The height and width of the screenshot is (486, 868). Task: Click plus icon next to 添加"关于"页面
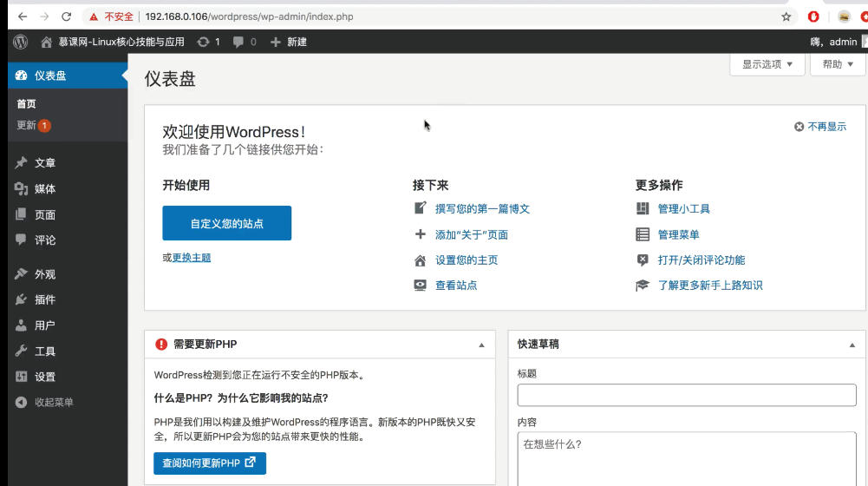tap(421, 234)
